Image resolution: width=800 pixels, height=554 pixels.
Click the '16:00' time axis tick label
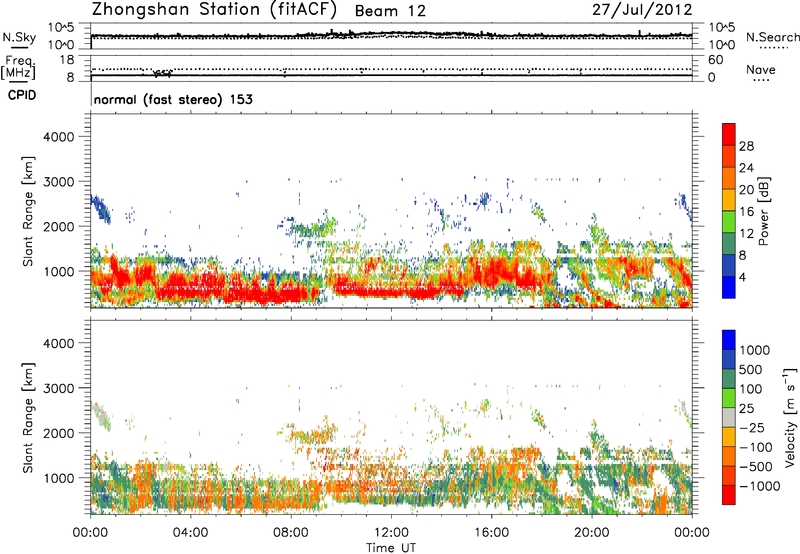pyautogui.click(x=491, y=533)
